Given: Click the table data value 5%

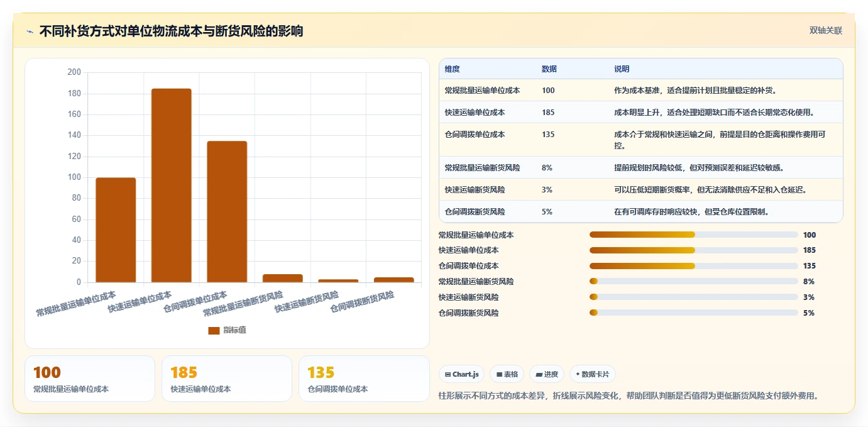Looking at the screenshot, I should pyautogui.click(x=547, y=212).
